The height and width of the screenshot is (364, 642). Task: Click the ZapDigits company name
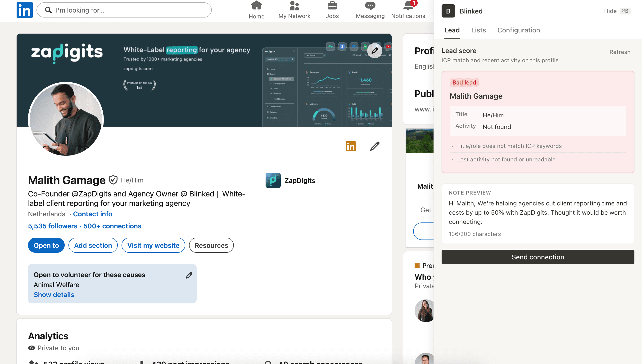[300, 181]
